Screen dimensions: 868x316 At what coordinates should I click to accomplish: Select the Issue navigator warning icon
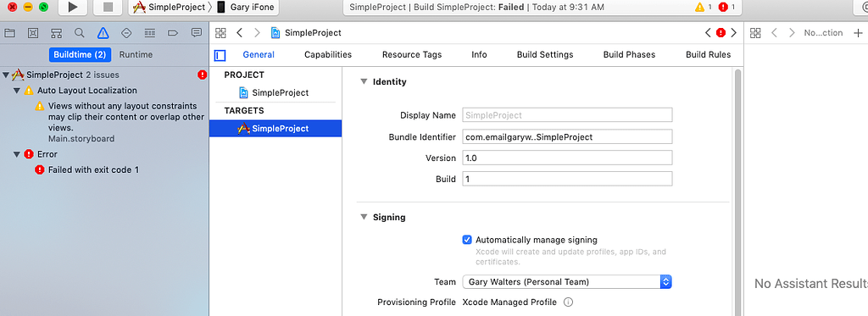[103, 33]
